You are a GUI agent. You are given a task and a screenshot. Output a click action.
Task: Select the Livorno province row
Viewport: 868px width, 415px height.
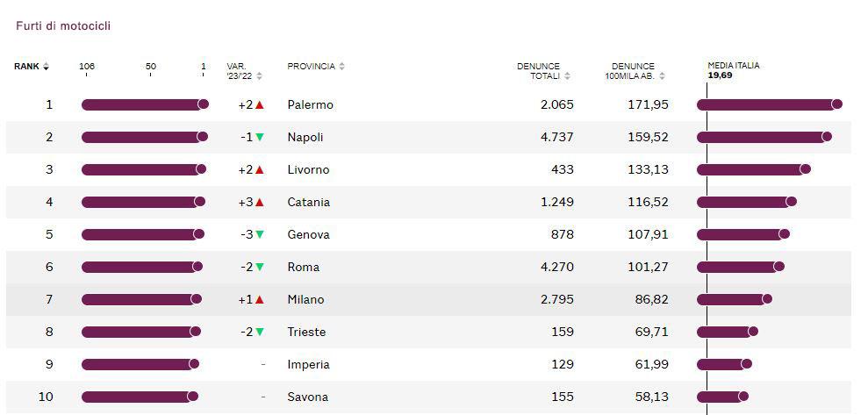point(428,170)
